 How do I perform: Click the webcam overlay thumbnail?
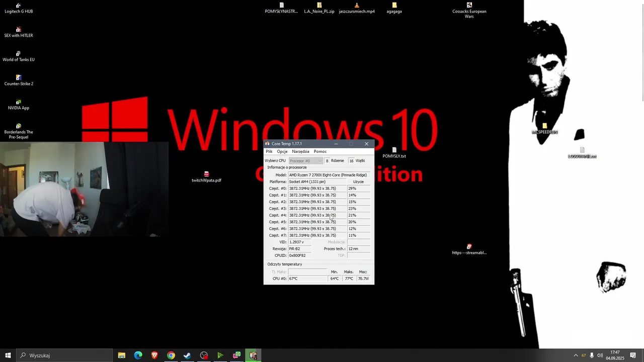pyautogui.click(x=84, y=189)
